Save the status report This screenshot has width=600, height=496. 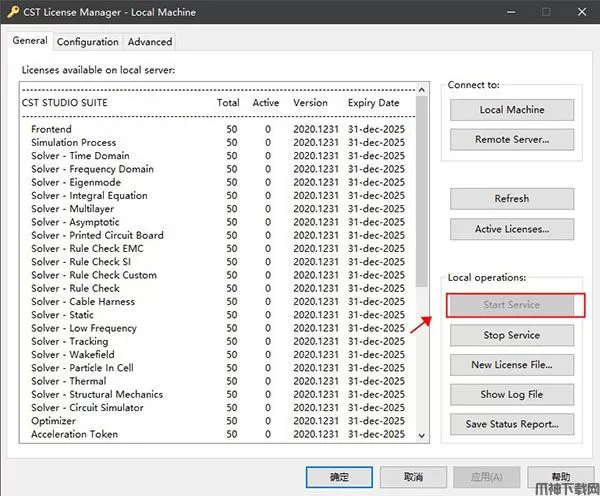511,424
